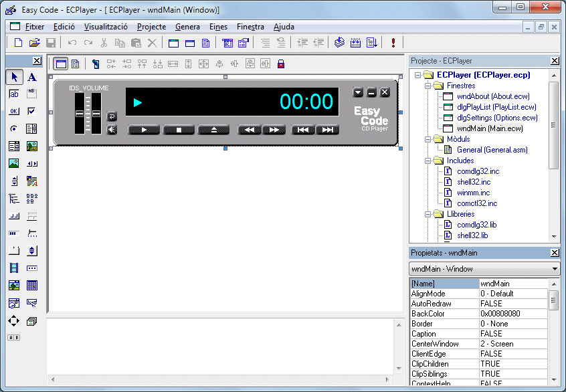Select the checkbox control tool in toolbox

point(31,111)
